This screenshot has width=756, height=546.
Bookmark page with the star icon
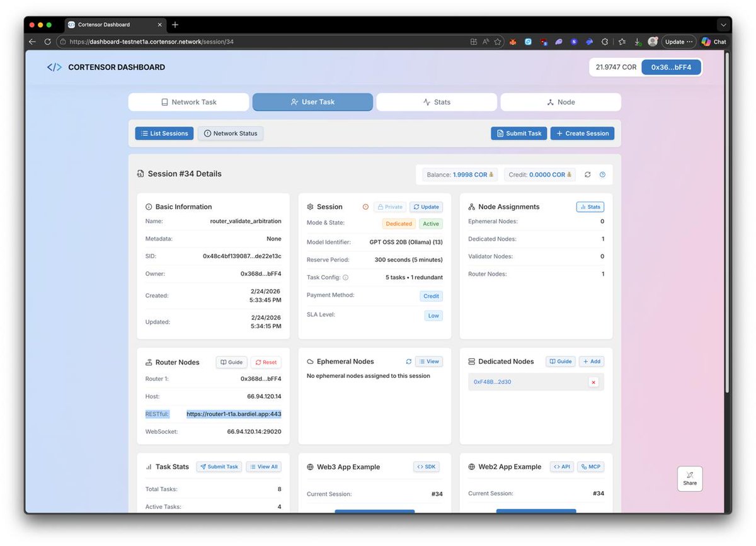point(498,42)
